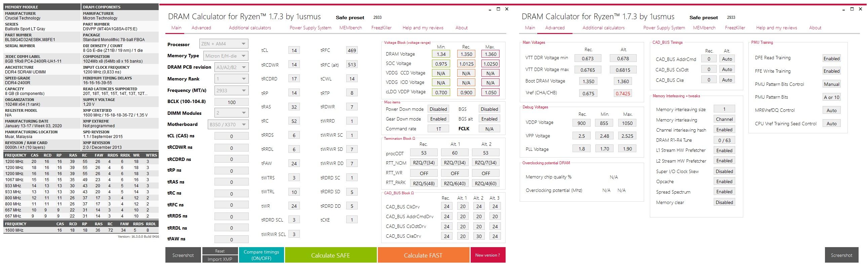
Task: Click the tCL value 14
Action: click(x=294, y=50)
